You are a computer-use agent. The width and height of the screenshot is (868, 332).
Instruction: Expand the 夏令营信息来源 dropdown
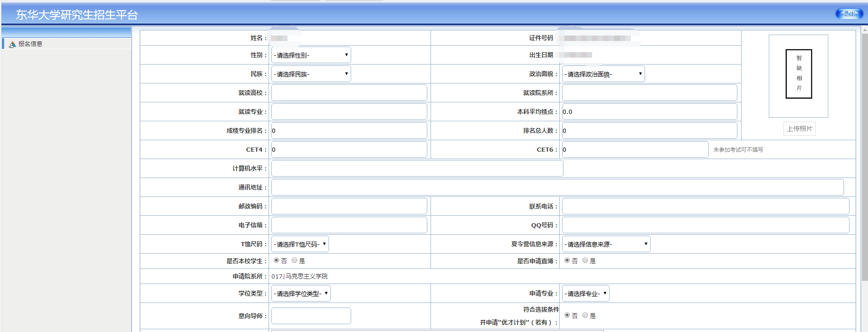point(605,244)
